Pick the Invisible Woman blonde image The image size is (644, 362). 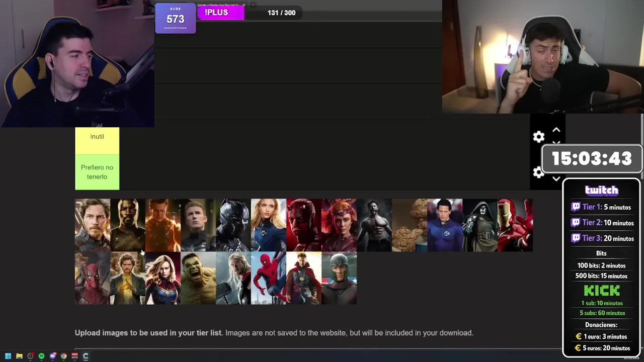[269, 225]
